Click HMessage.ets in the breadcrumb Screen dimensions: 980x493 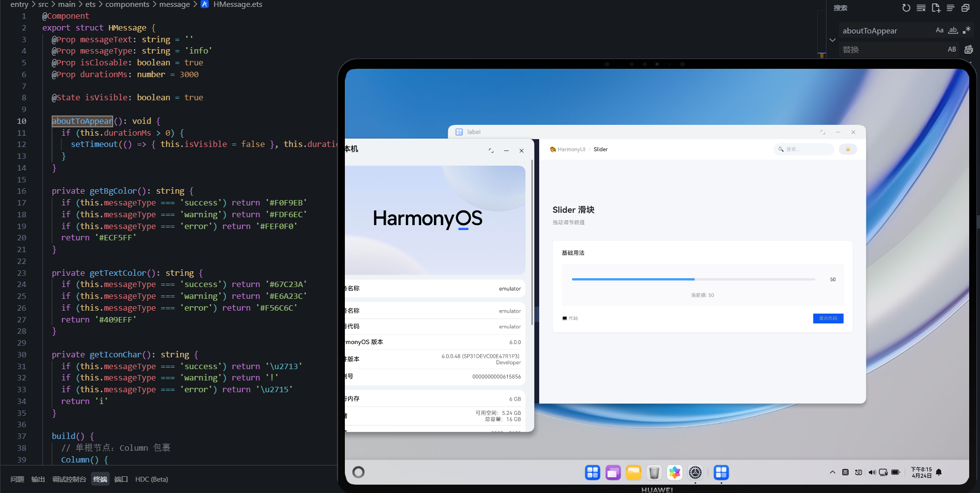(x=238, y=4)
